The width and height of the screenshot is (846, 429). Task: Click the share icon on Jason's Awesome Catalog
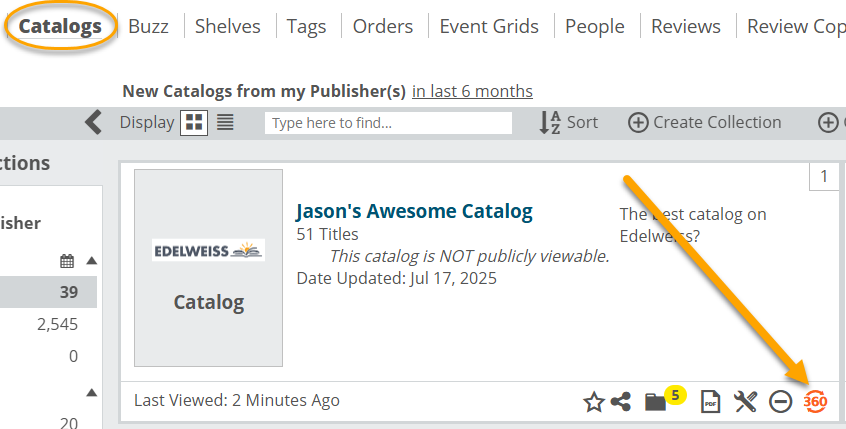point(621,401)
